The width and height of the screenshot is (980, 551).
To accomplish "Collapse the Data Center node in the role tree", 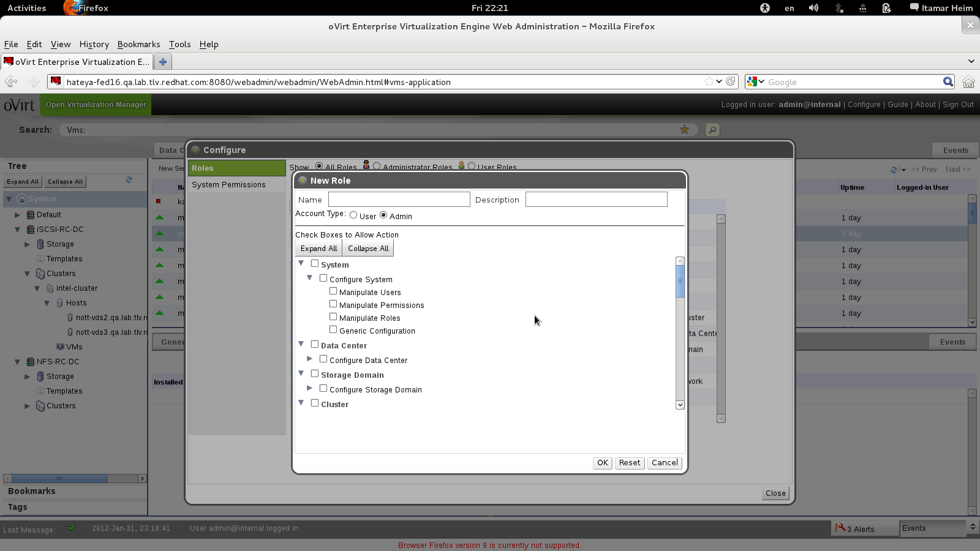I will pyautogui.click(x=301, y=344).
